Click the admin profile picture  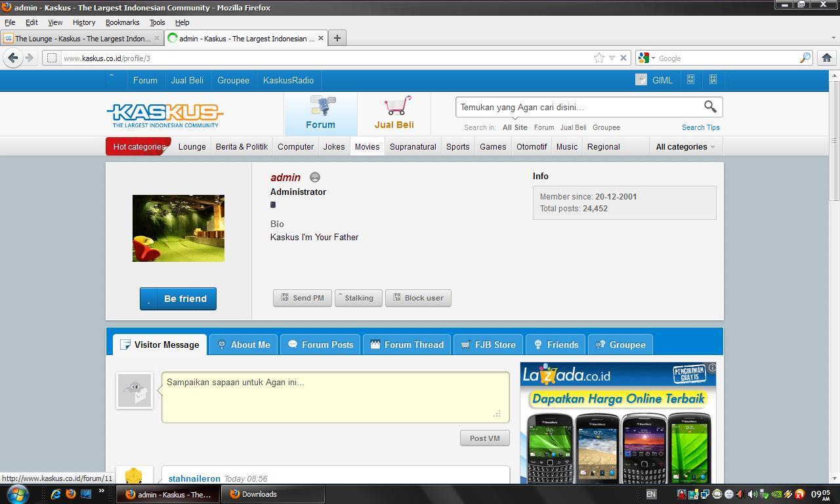click(178, 228)
